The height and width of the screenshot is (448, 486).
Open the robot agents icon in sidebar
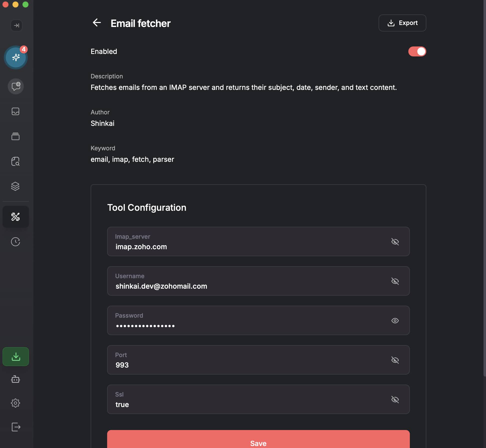click(x=15, y=379)
